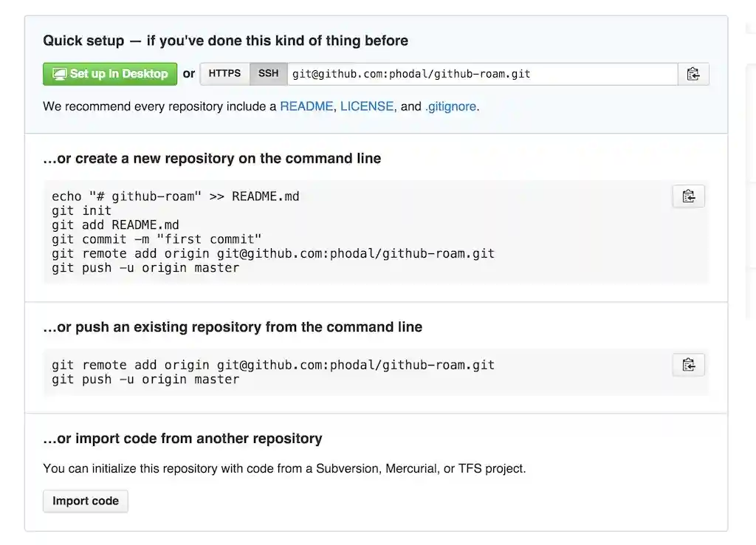
Task: Copy the push existing repository commands
Action: 687,364
